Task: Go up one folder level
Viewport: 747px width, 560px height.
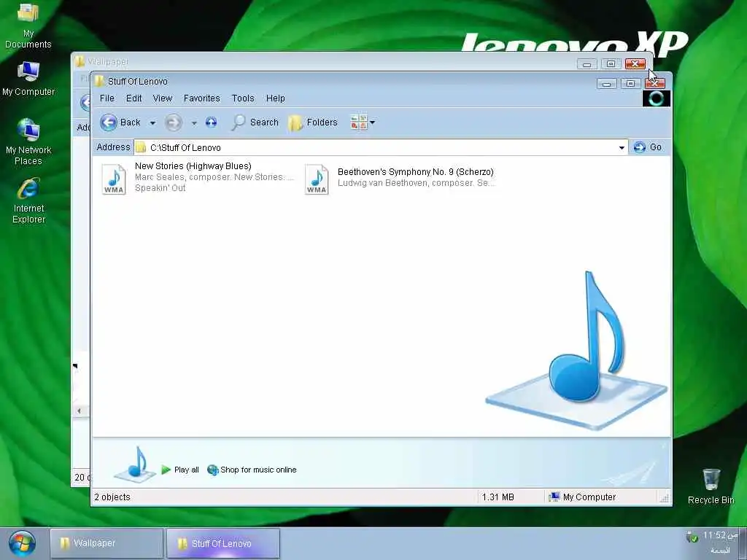Action: [211, 122]
